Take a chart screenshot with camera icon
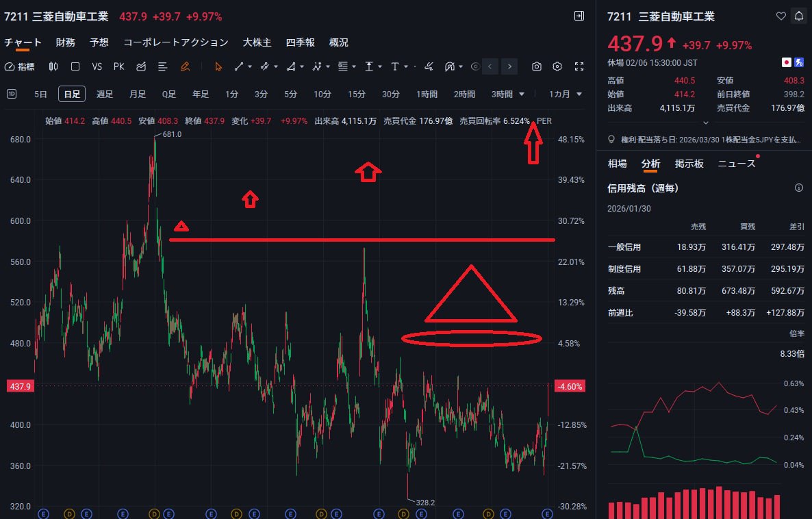 point(537,67)
